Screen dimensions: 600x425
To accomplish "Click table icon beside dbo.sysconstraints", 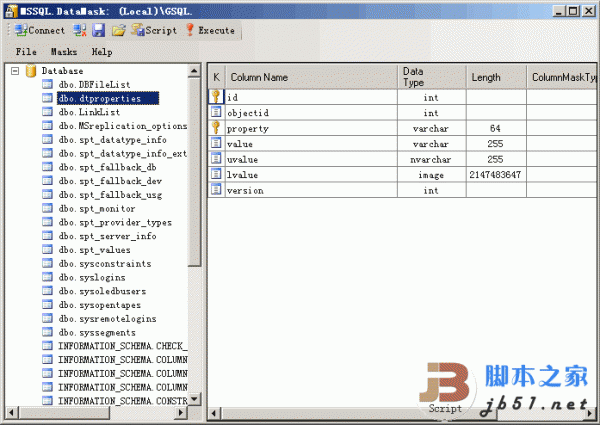I will click(47, 263).
